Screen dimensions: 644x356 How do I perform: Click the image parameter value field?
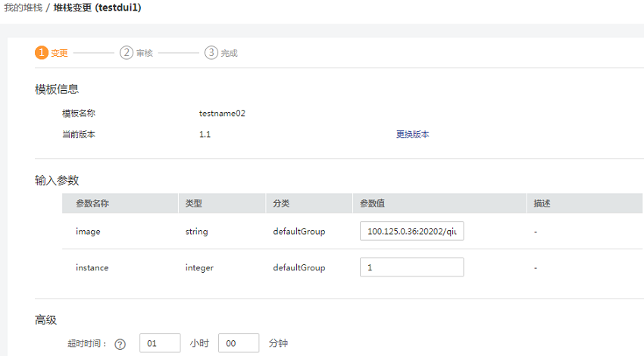411,231
